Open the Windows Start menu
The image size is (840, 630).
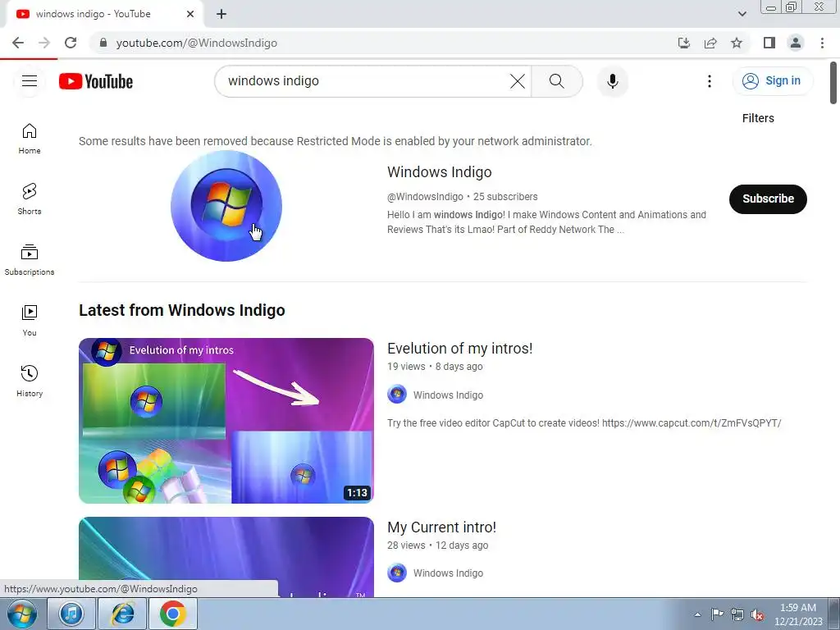(22, 614)
